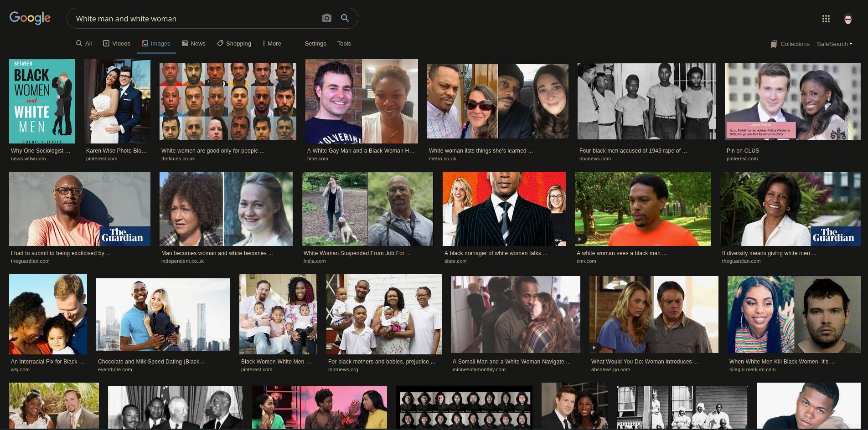Play the abcnews.go.com video thumbnail icon

594,347
